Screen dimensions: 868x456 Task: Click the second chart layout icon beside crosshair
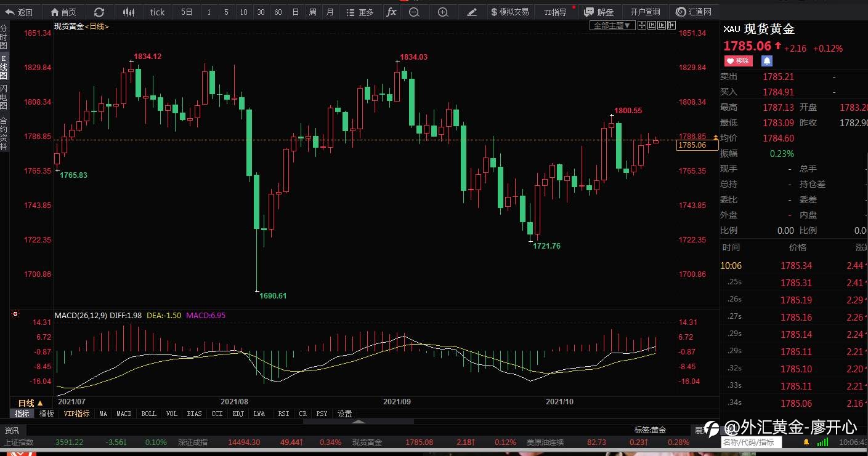pyautogui.click(x=652, y=25)
